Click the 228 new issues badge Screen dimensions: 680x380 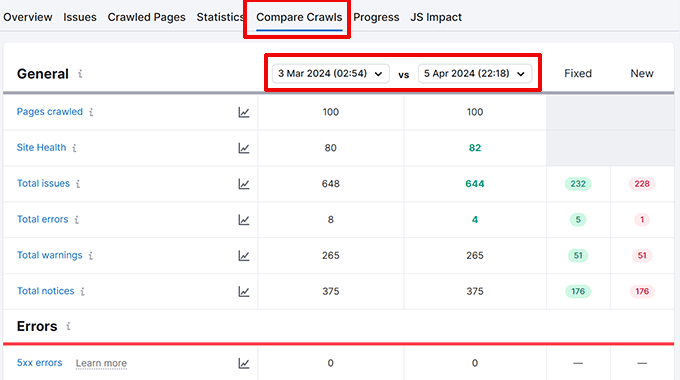tap(642, 184)
